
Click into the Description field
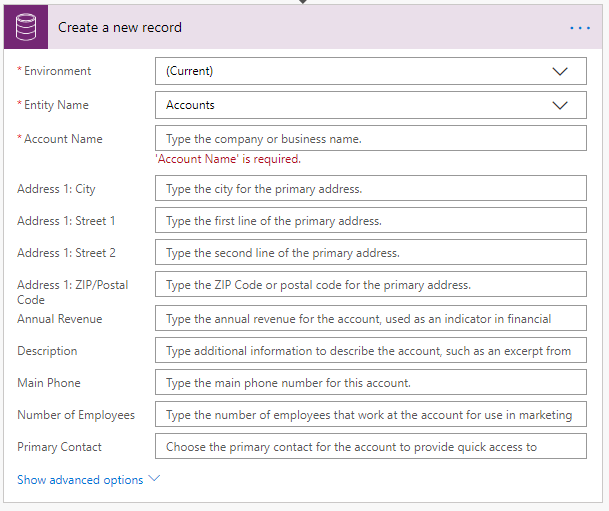[371, 350]
